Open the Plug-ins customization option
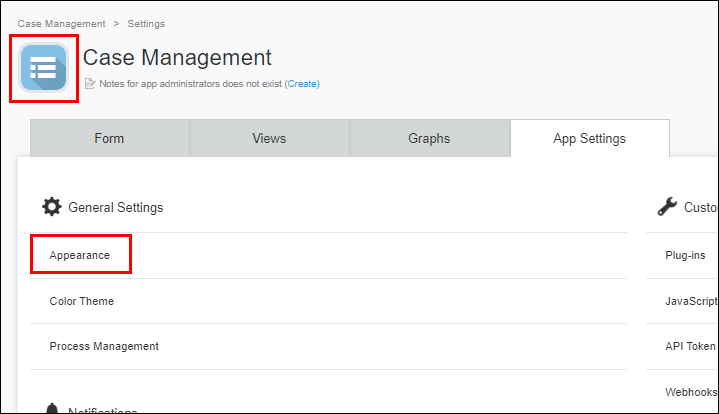The image size is (719, 414). (685, 256)
